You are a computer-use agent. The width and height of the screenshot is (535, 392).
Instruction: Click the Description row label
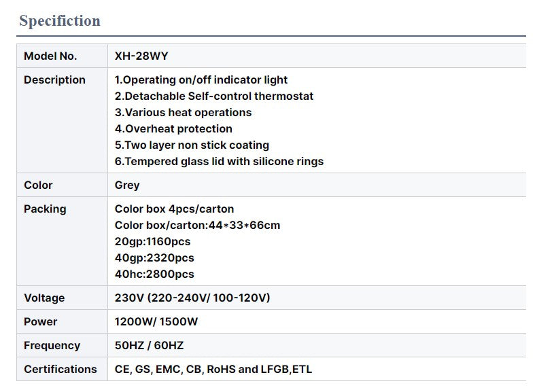[54, 79]
